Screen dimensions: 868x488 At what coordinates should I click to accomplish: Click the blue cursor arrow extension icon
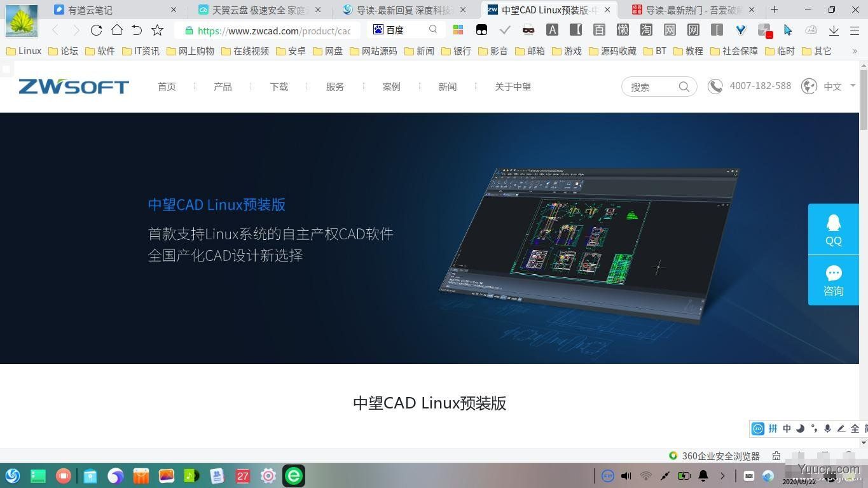[788, 30]
